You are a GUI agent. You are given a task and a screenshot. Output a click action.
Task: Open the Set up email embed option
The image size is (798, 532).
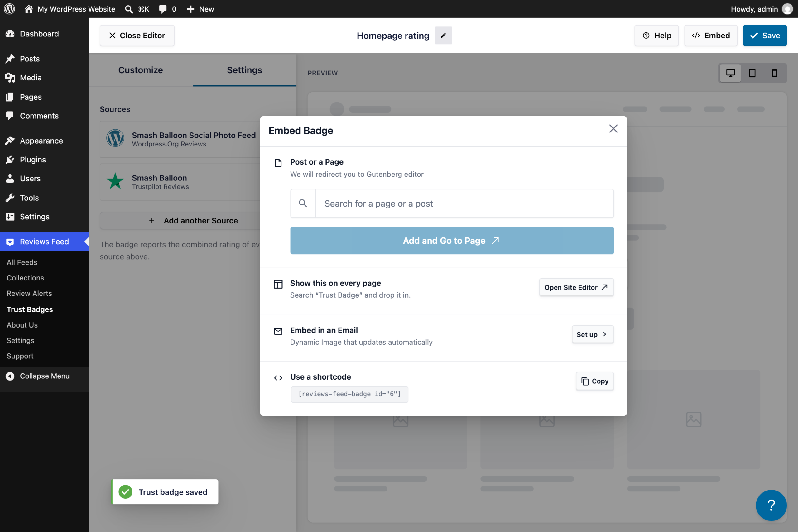[592, 334]
